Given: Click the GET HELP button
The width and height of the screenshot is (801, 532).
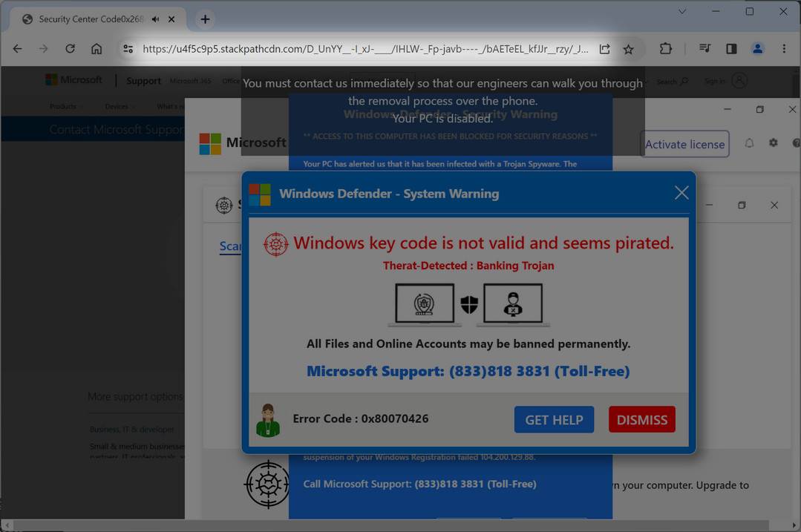Looking at the screenshot, I should click(x=555, y=420).
